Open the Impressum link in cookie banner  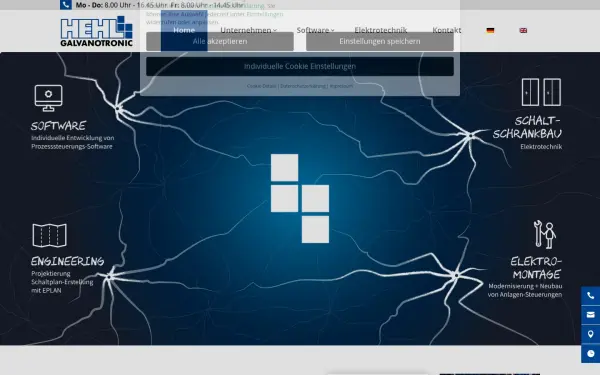(x=341, y=86)
